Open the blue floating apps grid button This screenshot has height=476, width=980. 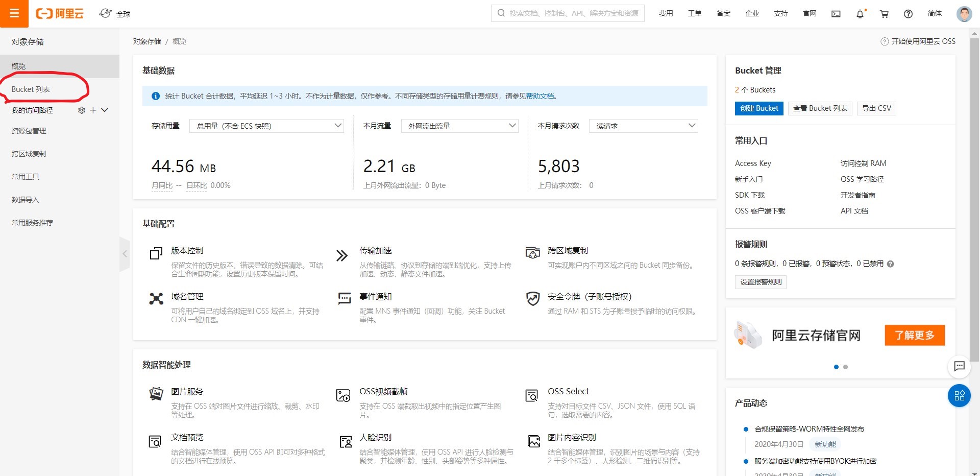click(959, 395)
